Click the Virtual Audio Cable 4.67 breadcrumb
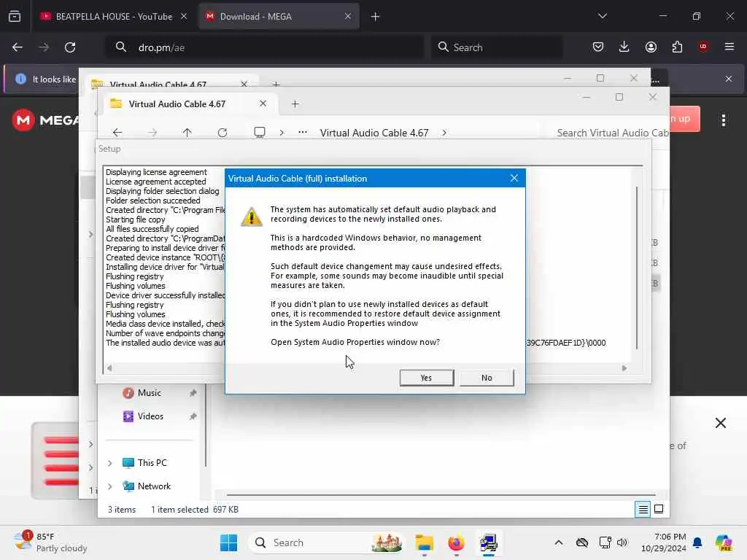The image size is (747, 560). click(374, 133)
